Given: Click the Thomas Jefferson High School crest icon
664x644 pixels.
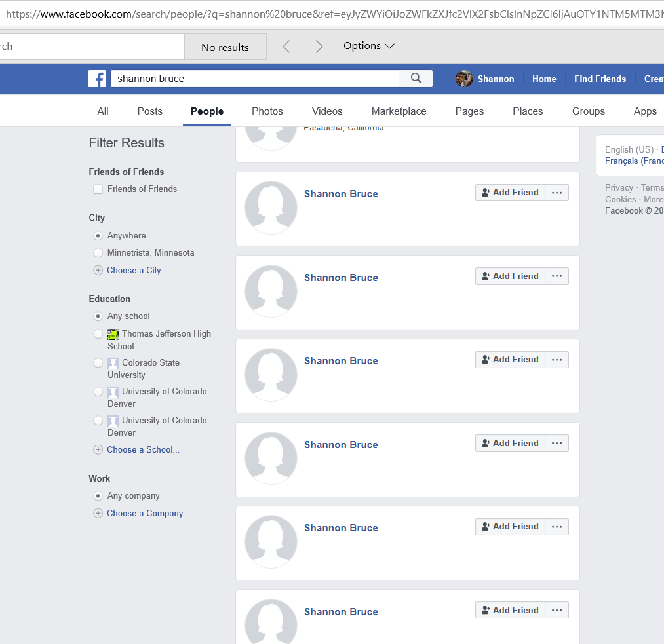Looking at the screenshot, I should click(x=113, y=333).
